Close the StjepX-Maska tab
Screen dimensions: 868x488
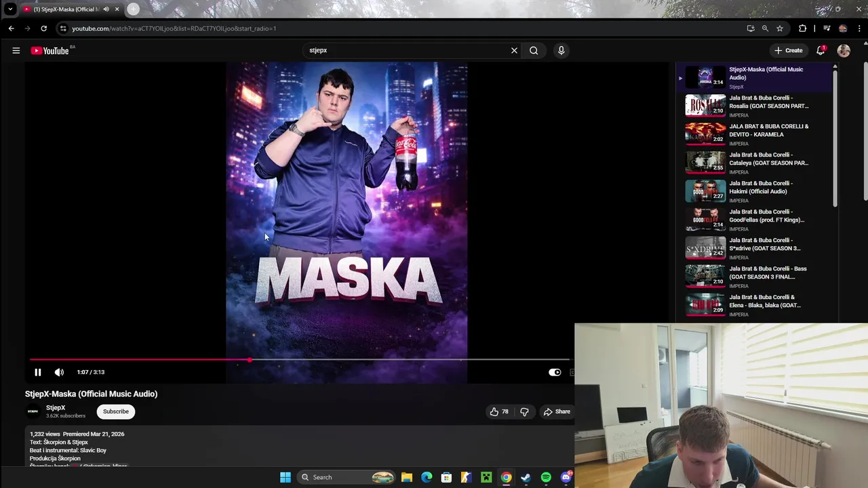point(117,9)
